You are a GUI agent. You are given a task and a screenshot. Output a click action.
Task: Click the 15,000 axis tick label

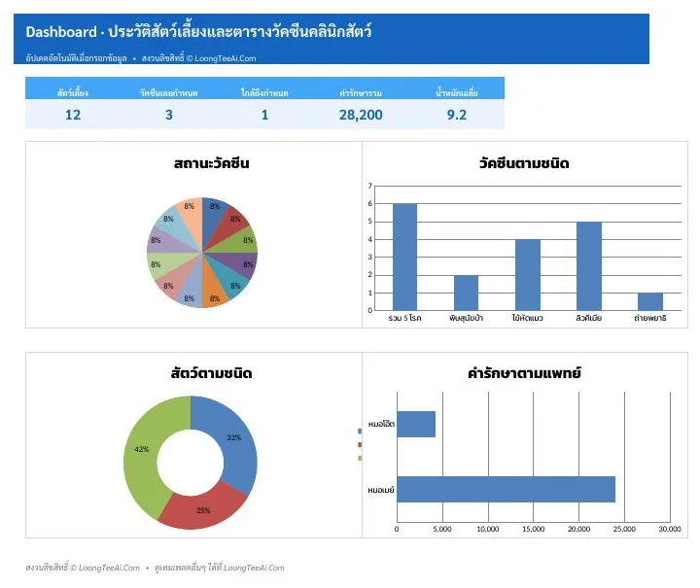[534, 529]
